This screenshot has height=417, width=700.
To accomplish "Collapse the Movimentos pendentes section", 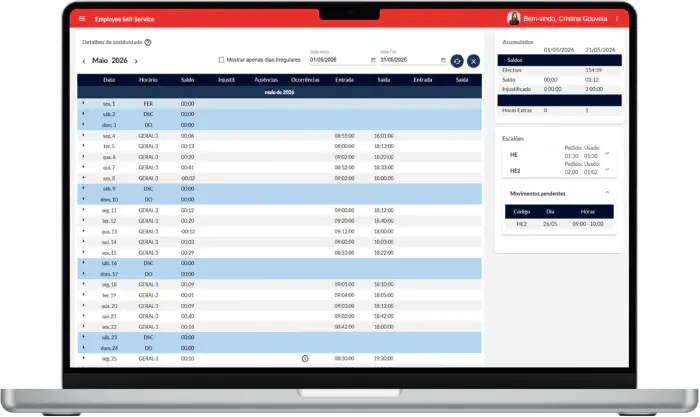I will click(607, 193).
